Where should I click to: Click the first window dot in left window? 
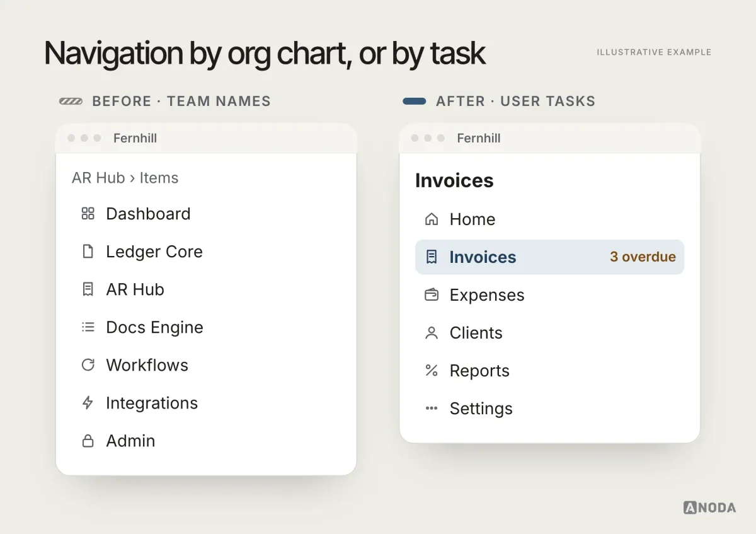pos(71,138)
